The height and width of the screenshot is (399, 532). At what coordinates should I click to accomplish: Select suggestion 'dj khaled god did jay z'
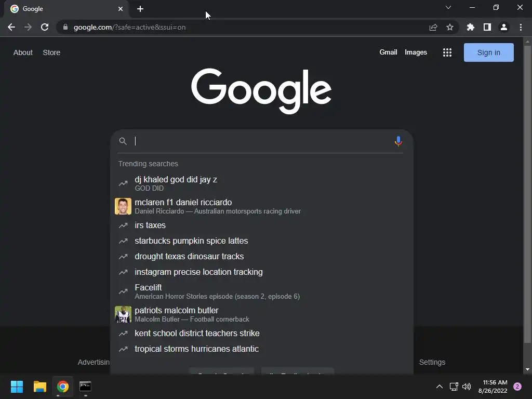[x=262, y=183]
